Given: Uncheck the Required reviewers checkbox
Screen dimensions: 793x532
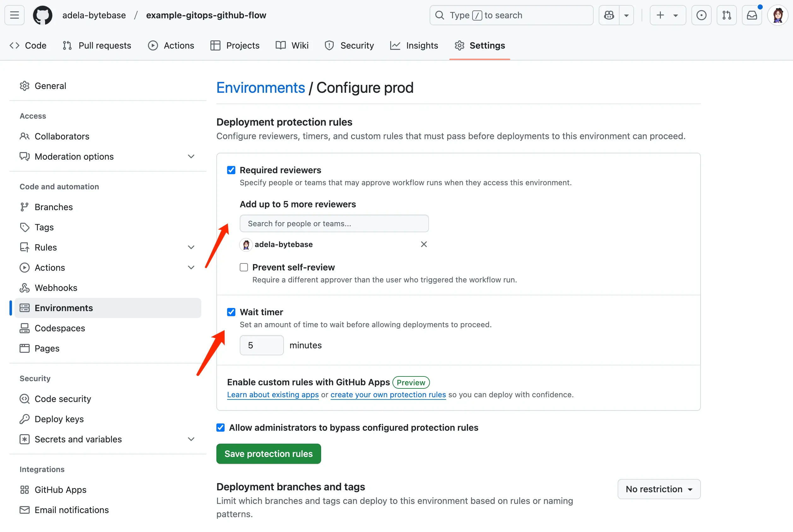Looking at the screenshot, I should pos(231,170).
